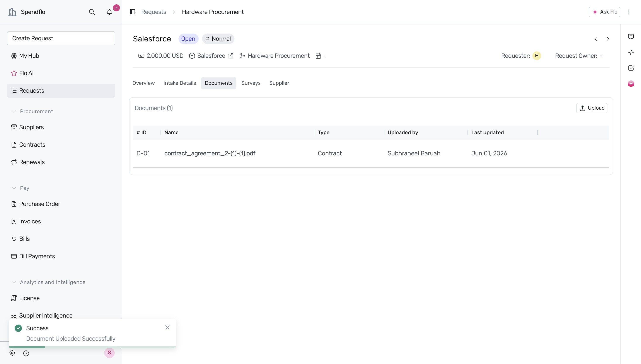
Task: Switch to the Supplier tab
Action: coord(279,83)
